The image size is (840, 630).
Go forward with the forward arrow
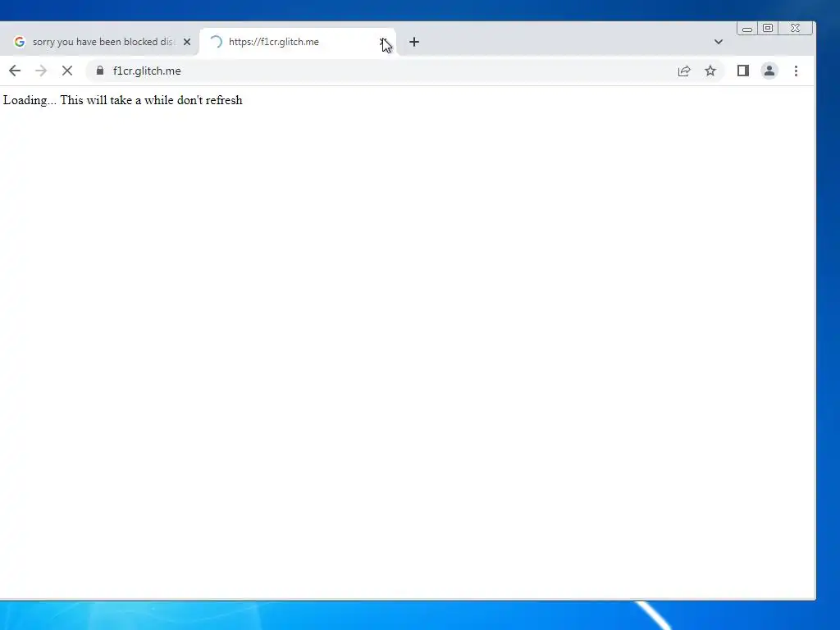coord(41,71)
